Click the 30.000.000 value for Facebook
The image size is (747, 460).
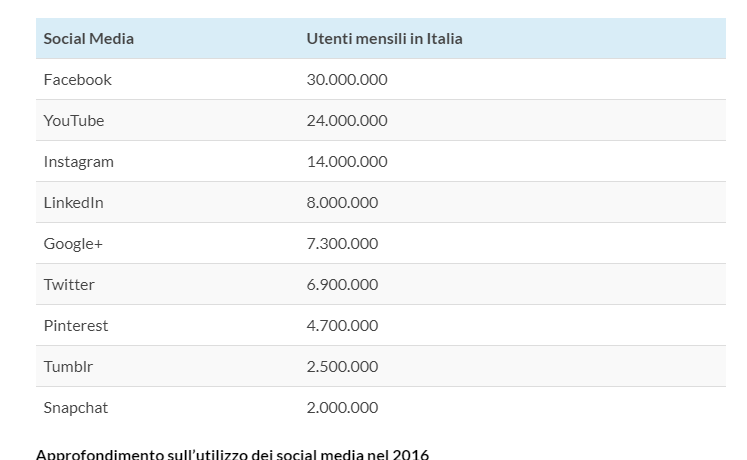tap(347, 80)
